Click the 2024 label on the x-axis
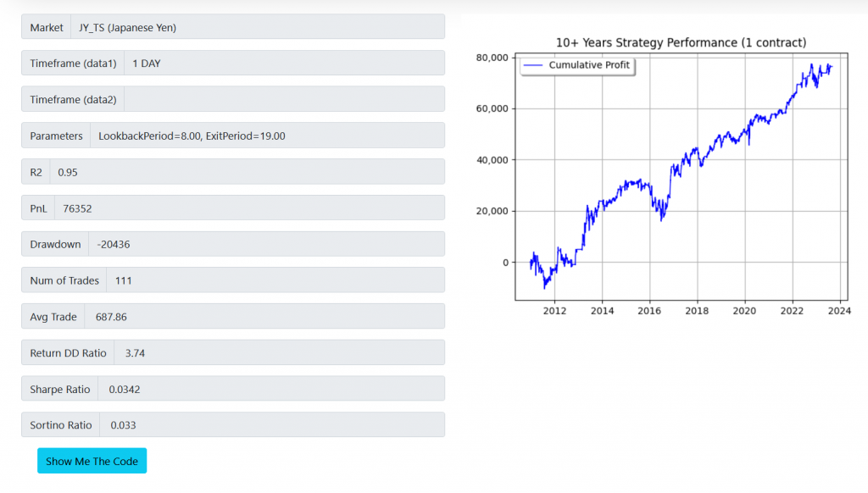Image resolution: width=868 pixels, height=493 pixels. 839,311
